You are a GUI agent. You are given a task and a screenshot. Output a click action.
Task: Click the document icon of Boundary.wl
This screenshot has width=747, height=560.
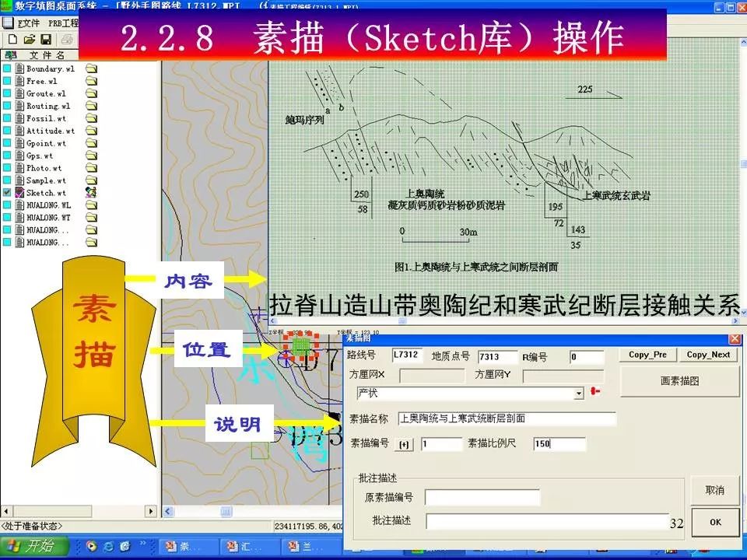click(x=19, y=68)
